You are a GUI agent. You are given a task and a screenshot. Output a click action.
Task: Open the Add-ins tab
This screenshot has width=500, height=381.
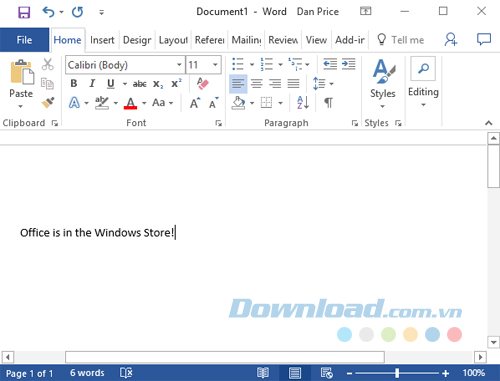pos(350,40)
